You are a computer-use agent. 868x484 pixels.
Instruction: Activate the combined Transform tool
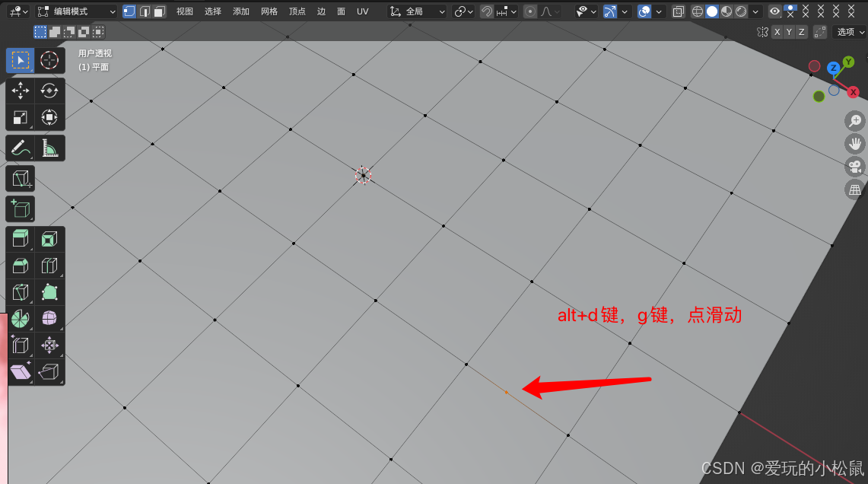(x=49, y=117)
